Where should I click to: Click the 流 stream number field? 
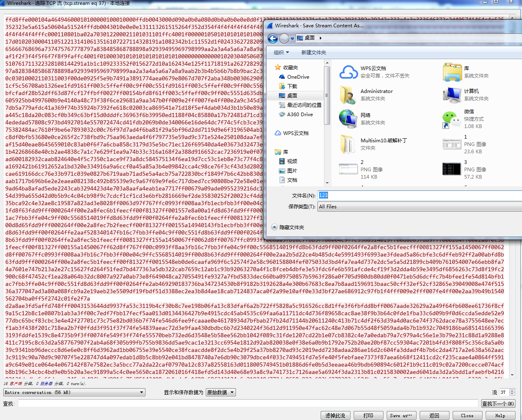coord(504,392)
